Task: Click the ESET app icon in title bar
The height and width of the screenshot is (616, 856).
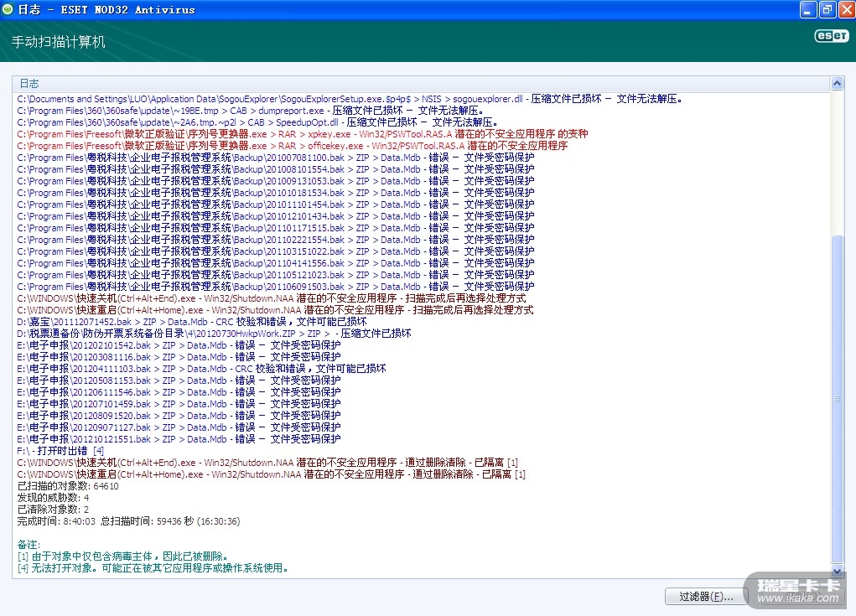Action: 8,9
